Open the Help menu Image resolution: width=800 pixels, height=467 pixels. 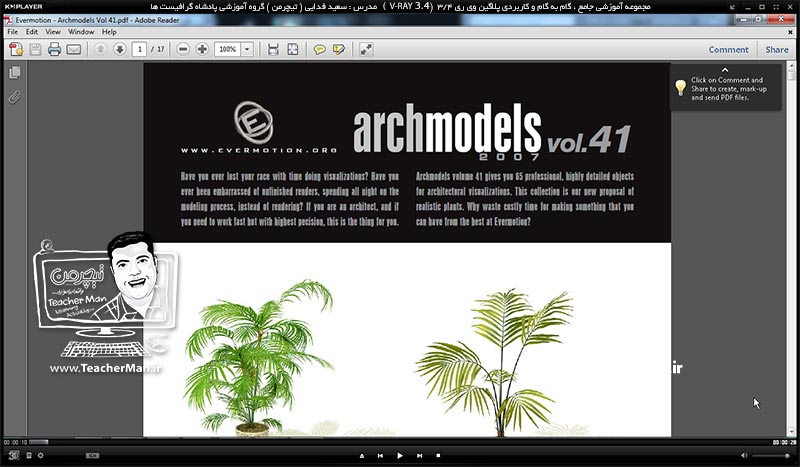coord(109,32)
